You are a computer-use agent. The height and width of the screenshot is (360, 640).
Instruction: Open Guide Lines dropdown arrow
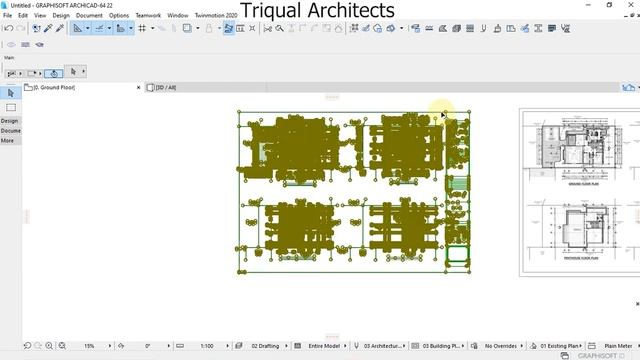pos(87,28)
